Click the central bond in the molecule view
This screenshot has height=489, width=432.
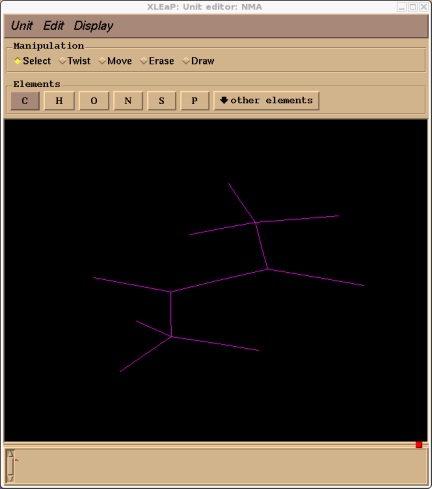coord(219,280)
